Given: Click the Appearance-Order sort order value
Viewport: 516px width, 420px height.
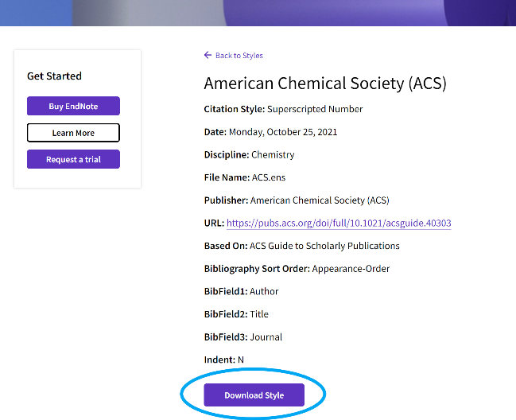Looking at the screenshot, I should (x=351, y=269).
